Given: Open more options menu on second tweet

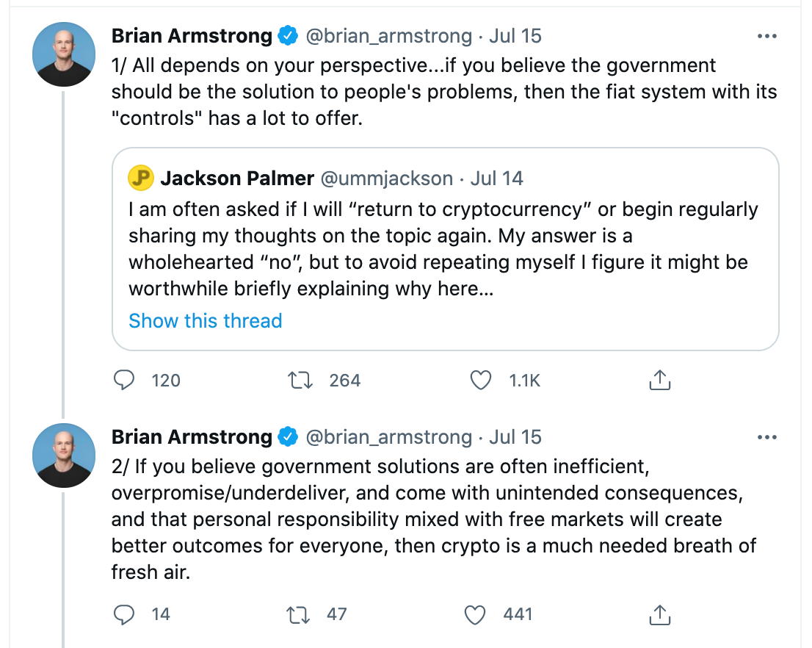Looking at the screenshot, I should coord(766,437).
